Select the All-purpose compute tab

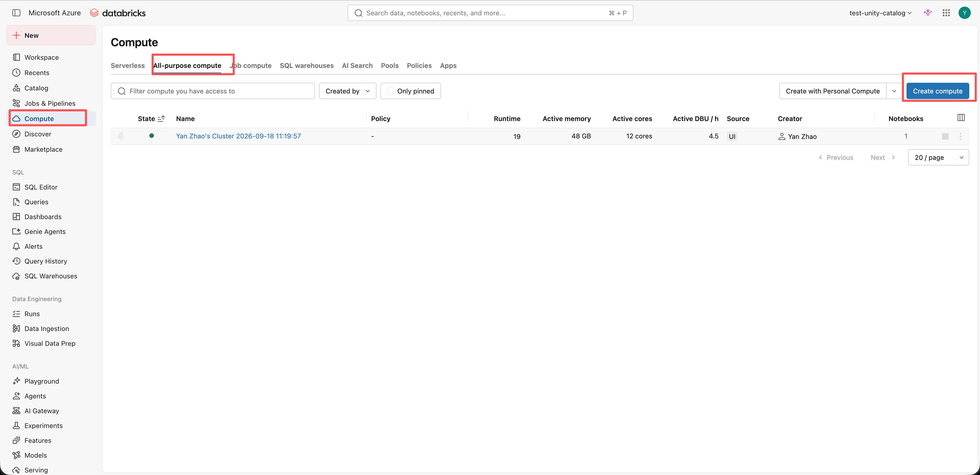click(x=187, y=65)
